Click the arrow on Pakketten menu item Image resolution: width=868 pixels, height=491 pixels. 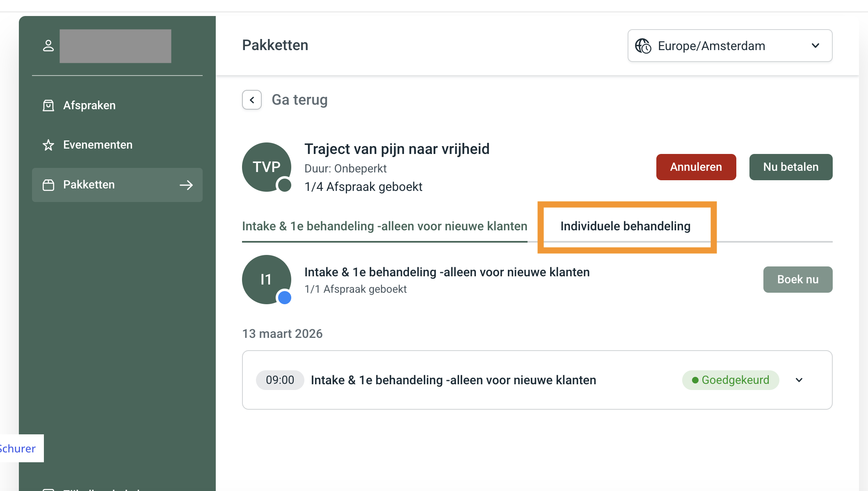[186, 185]
